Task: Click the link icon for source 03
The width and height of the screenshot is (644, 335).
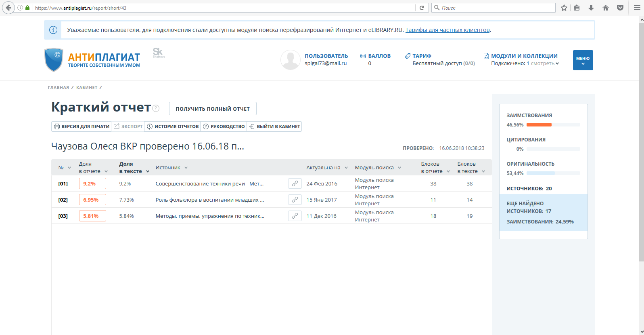Action: (295, 216)
